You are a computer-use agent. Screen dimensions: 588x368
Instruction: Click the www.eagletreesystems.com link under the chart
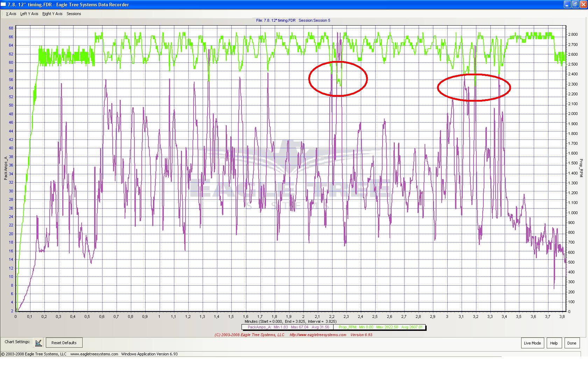[x=318, y=335]
